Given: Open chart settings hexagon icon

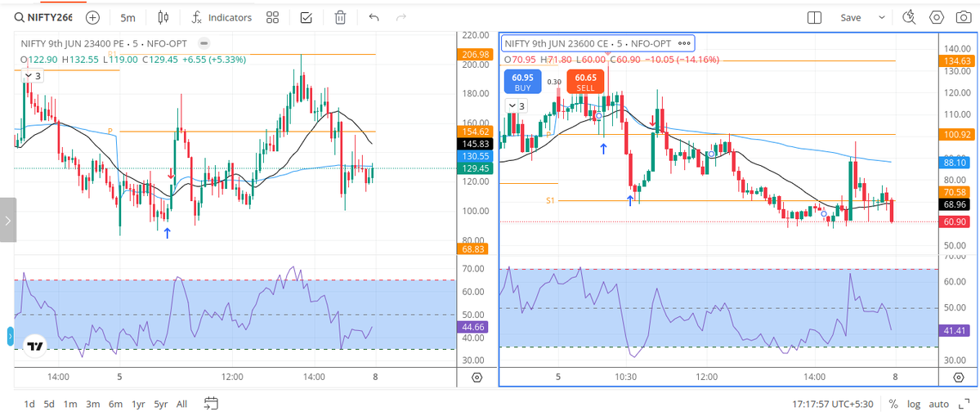Looking at the screenshot, I should [x=936, y=17].
